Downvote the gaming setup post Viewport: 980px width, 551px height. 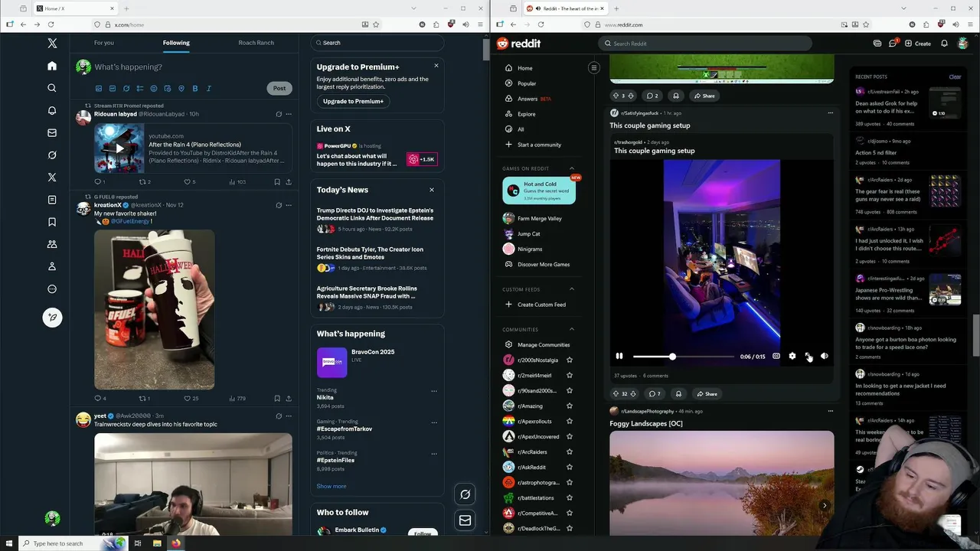point(633,394)
